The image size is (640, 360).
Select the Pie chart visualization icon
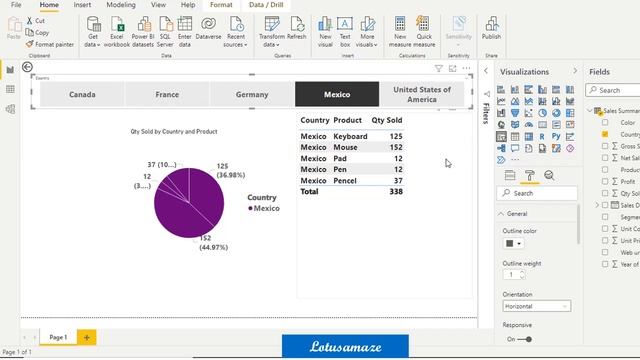click(542, 113)
